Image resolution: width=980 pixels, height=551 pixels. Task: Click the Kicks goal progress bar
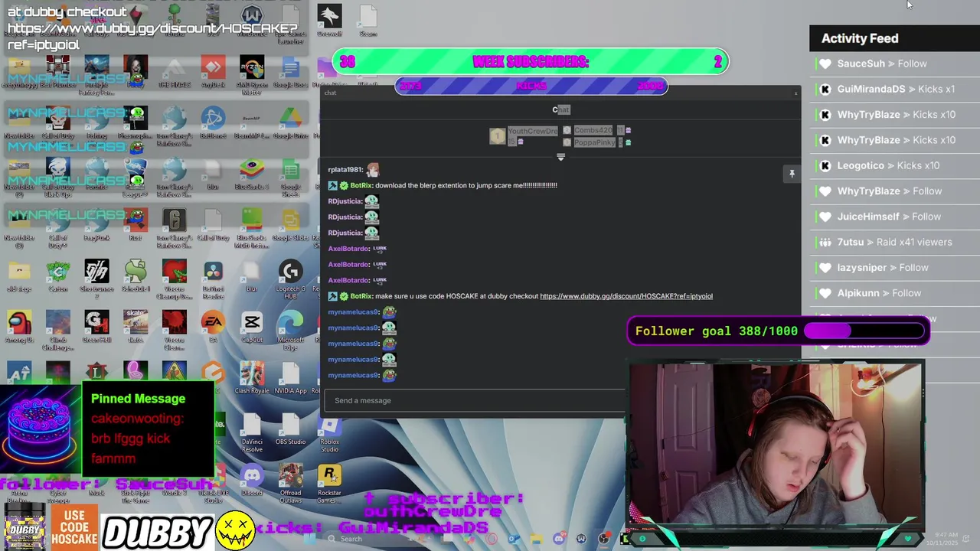coord(531,86)
